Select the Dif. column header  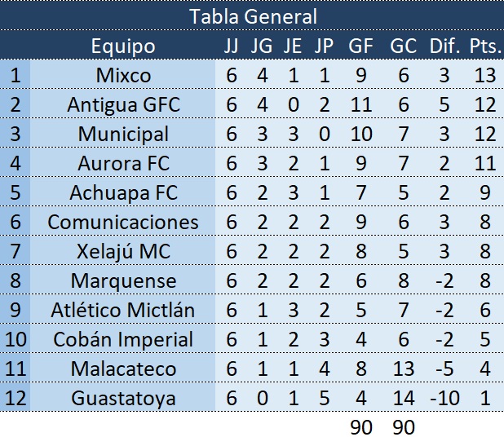coord(445,46)
